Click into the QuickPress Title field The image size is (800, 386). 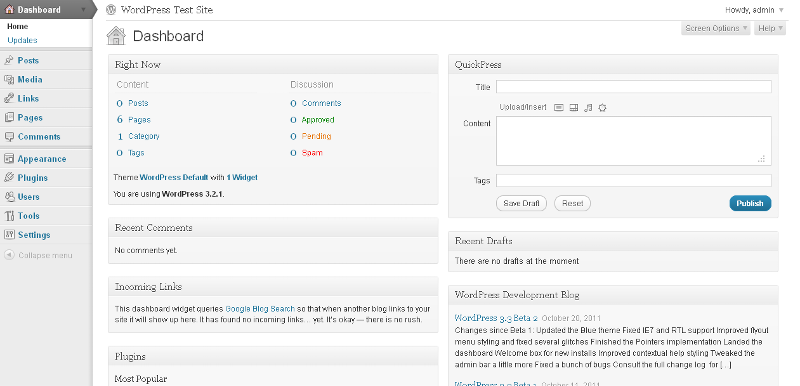click(x=634, y=87)
